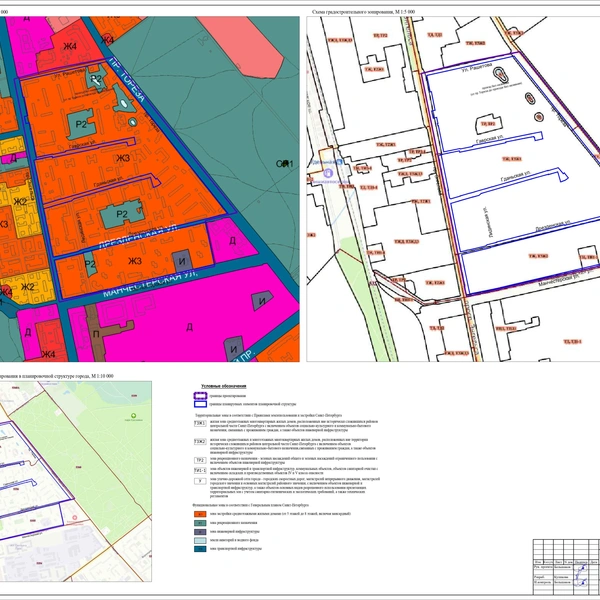Select green park marker on city structure map

click(133, 415)
